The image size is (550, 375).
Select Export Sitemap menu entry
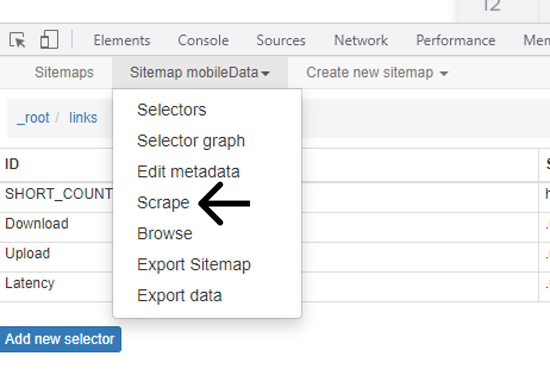tap(194, 264)
